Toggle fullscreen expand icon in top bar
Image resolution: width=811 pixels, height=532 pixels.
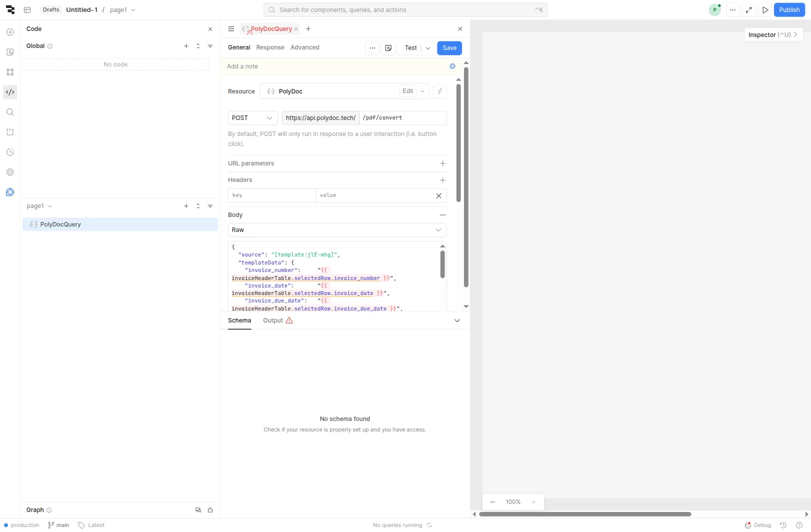(749, 10)
